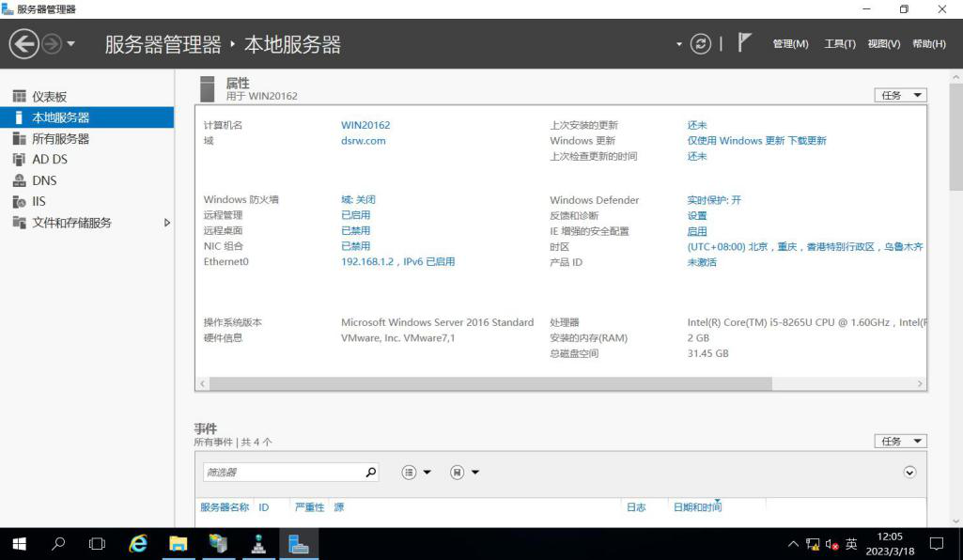The image size is (963, 560).
Task: Click the filter search magnifier icon
Action: point(370,473)
